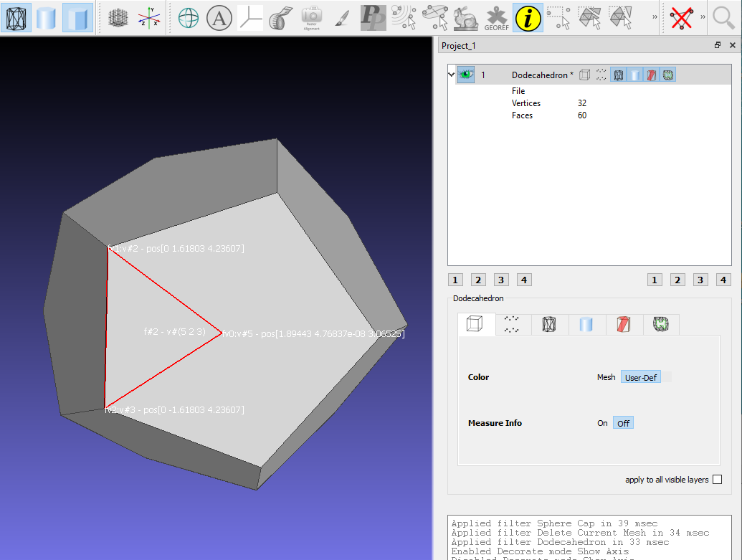Select the Dodecahedron layer name

pyautogui.click(x=542, y=75)
